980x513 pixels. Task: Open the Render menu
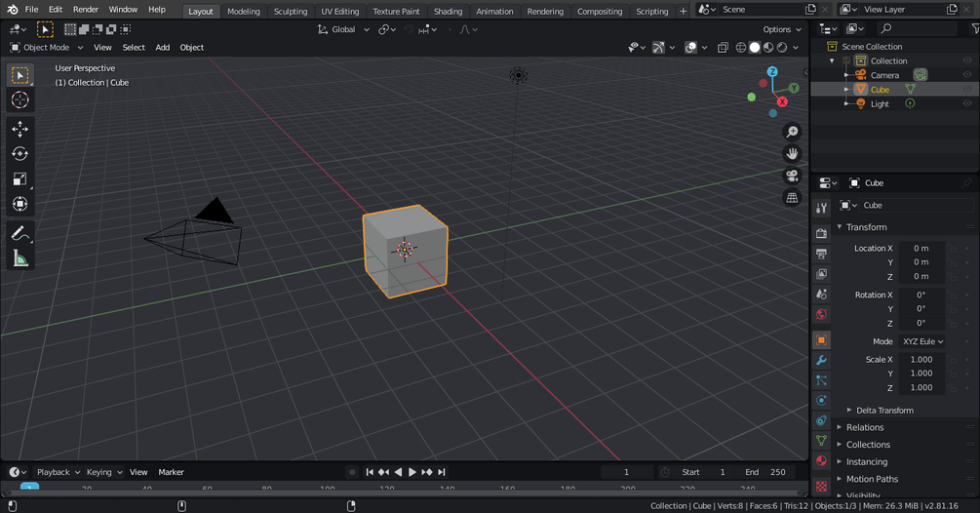point(86,10)
